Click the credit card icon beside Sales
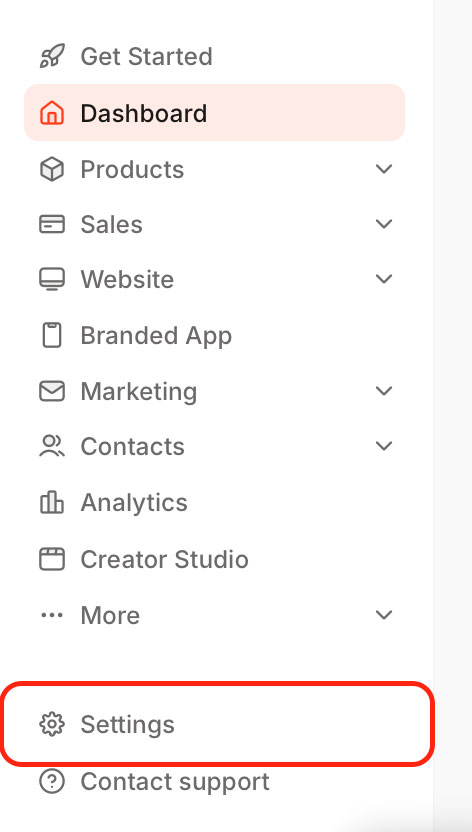Screen dimensions: 472x832 coord(52,224)
